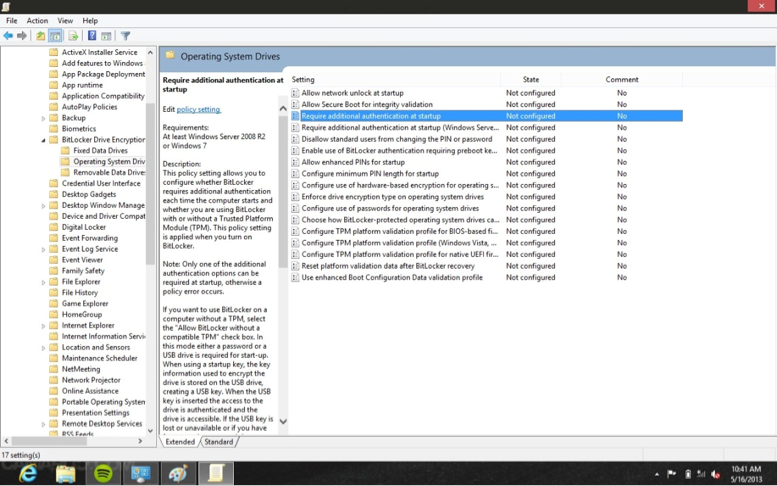Open the Local Group Policy Editor taskbar button
The image size is (777, 486).
coord(216,474)
